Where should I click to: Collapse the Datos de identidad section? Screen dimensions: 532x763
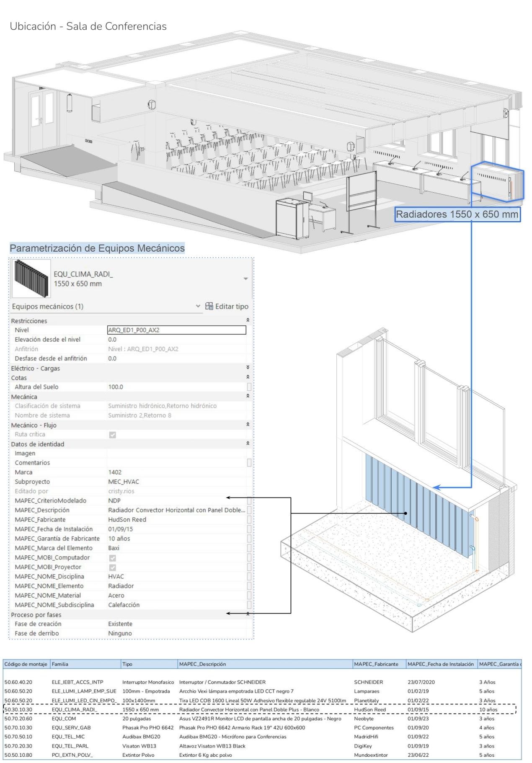(x=248, y=444)
